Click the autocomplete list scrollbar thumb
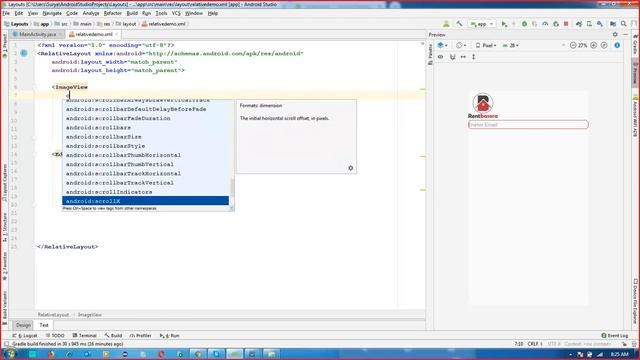 tap(232, 188)
